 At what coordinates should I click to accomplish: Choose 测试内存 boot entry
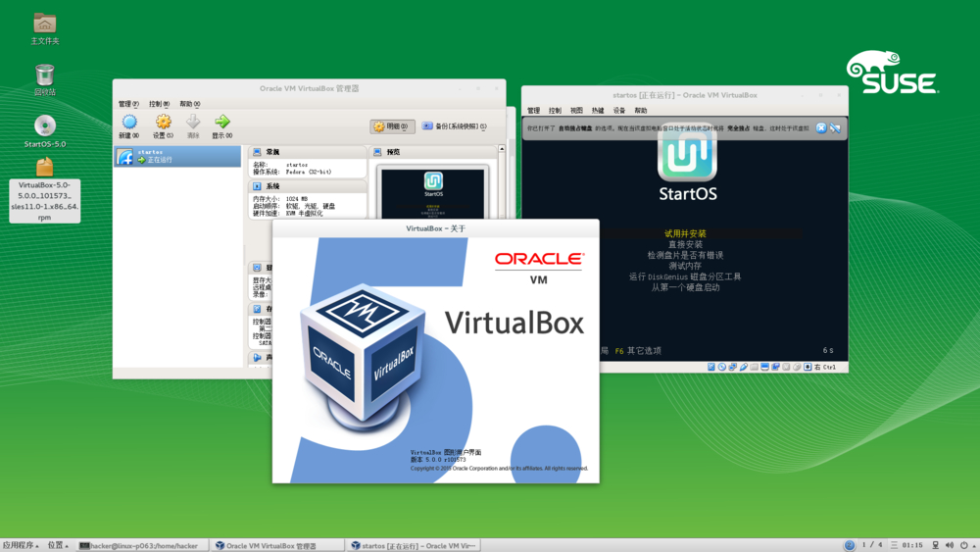coord(685,266)
